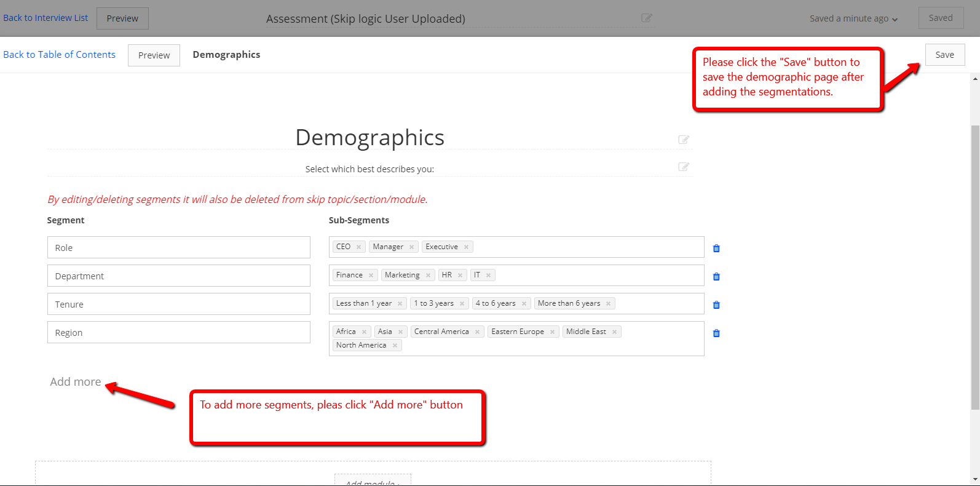980x486 pixels.
Task: Remove the '1 to 3 years' tag
Action: tap(462, 304)
